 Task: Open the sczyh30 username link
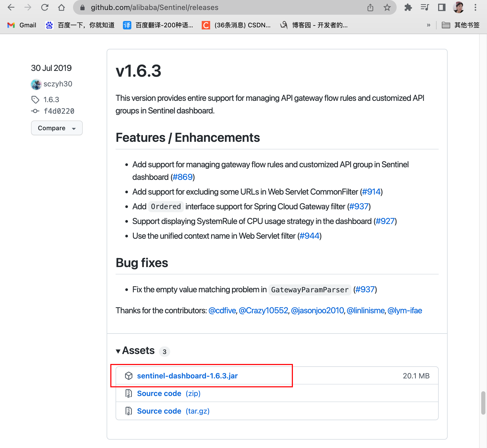tap(58, 84)
